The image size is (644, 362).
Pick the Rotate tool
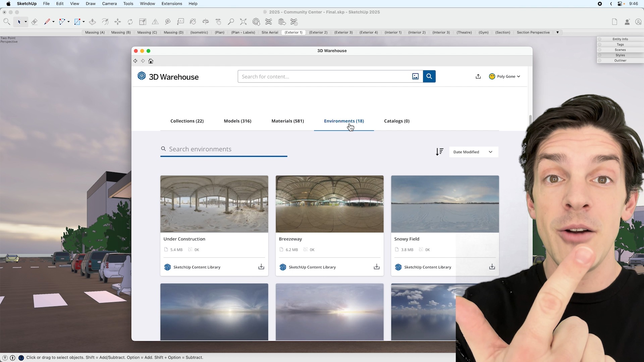point(130,22)
